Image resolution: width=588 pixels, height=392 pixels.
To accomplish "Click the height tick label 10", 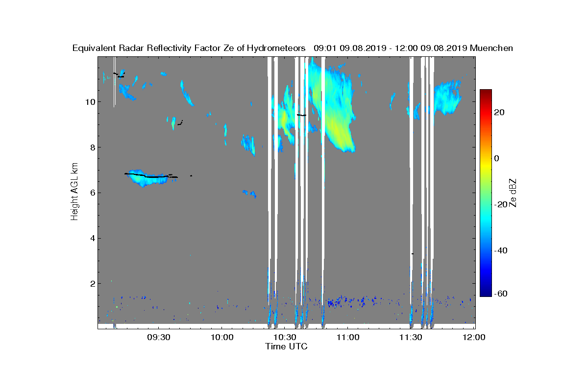I will pyautogui.click(x=90, y=102).
